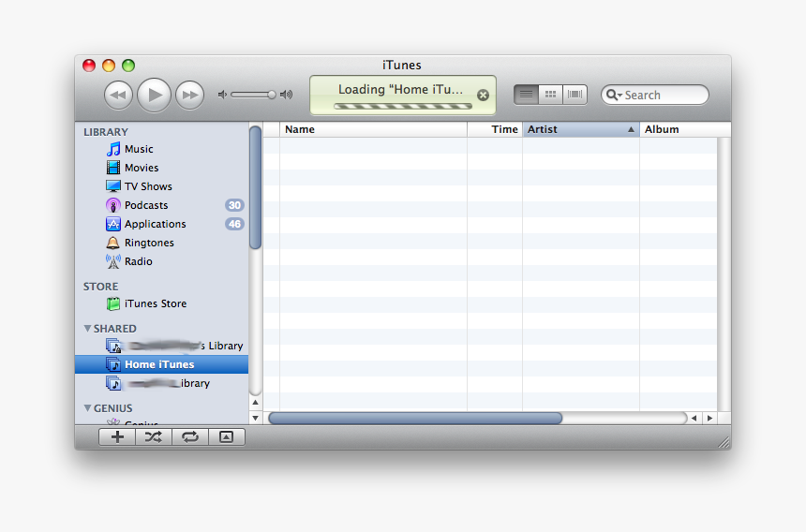The width and height of the screenshot is (806, 532).
Task: Click the LIBRARY section header
Action: point(106,132)
